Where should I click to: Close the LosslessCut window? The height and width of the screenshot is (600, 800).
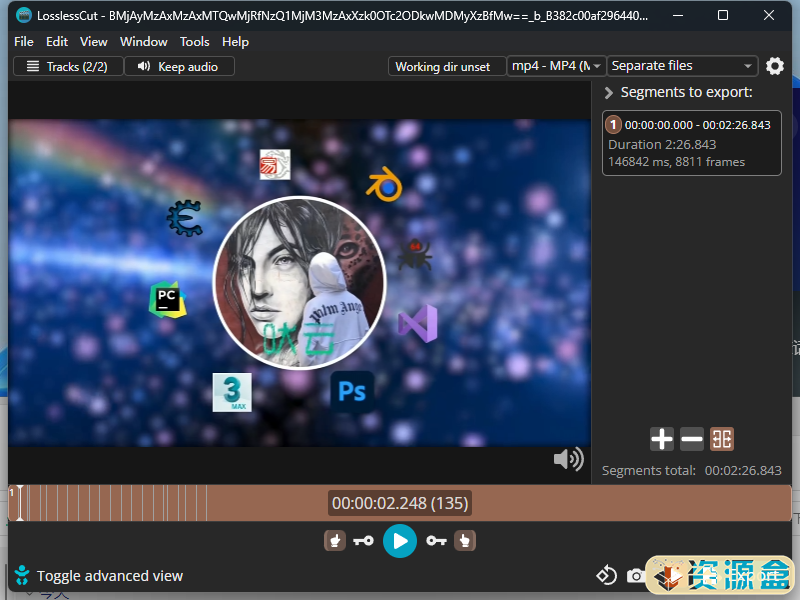coord(768,15)
